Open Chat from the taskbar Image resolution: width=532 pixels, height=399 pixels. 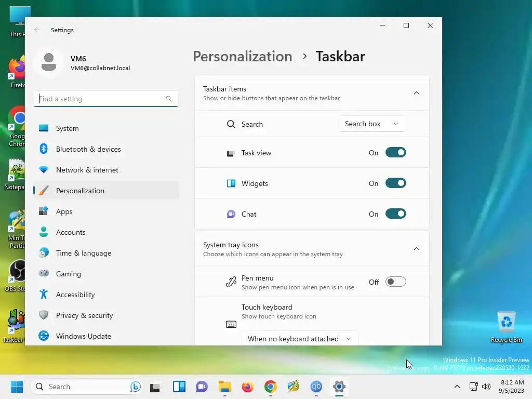point(202,387)
